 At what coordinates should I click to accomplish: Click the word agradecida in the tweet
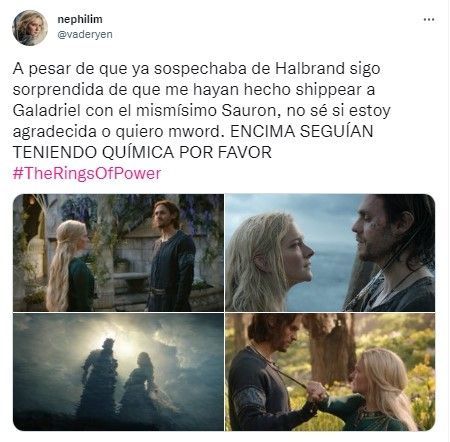[x=55, y=132]
